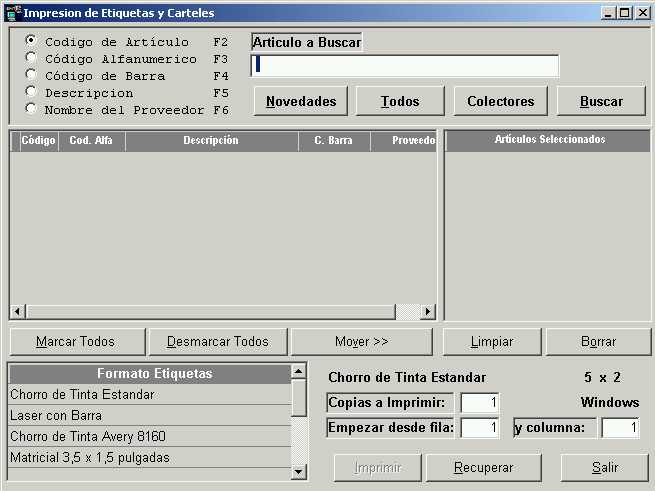The width and height of the screenshot is (655, 491).
Task: Click the Todos button
Action: tap(400, 101)
